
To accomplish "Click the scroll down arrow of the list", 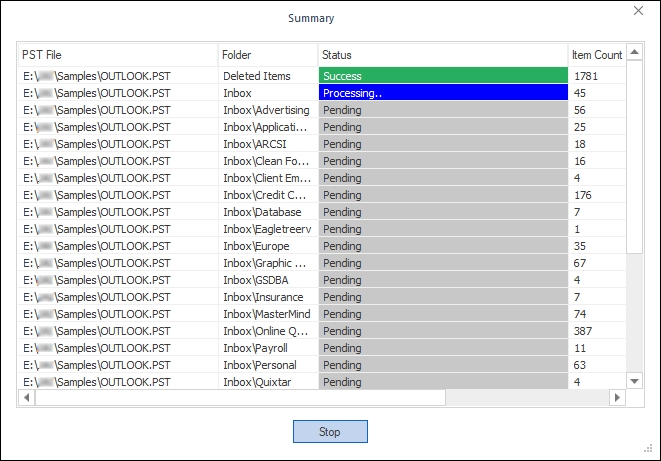I will tap(634, 381).
